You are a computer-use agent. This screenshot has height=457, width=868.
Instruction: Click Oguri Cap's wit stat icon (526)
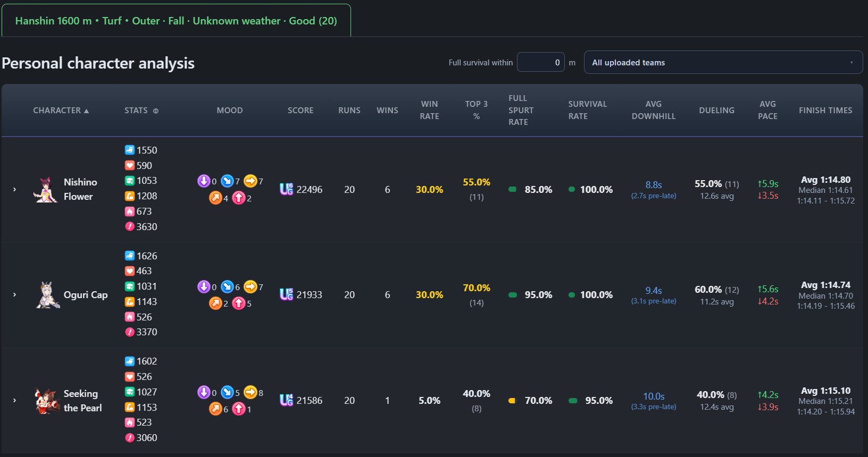tap(130, 317)
